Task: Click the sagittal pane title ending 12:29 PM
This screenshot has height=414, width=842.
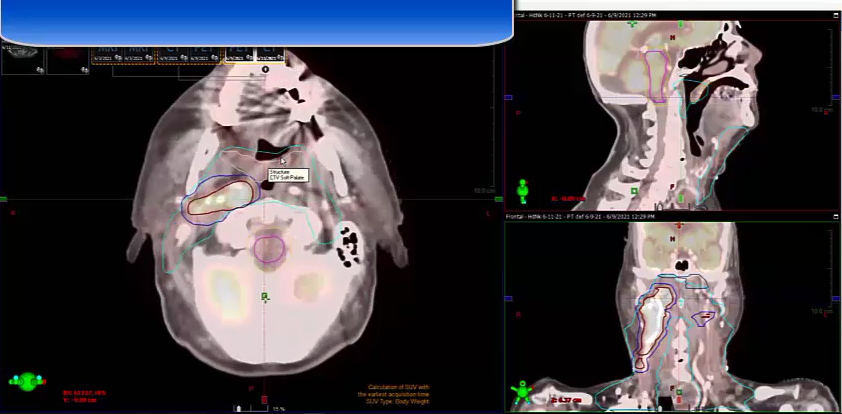Action: pyautogui.click(x=585, y=15)
